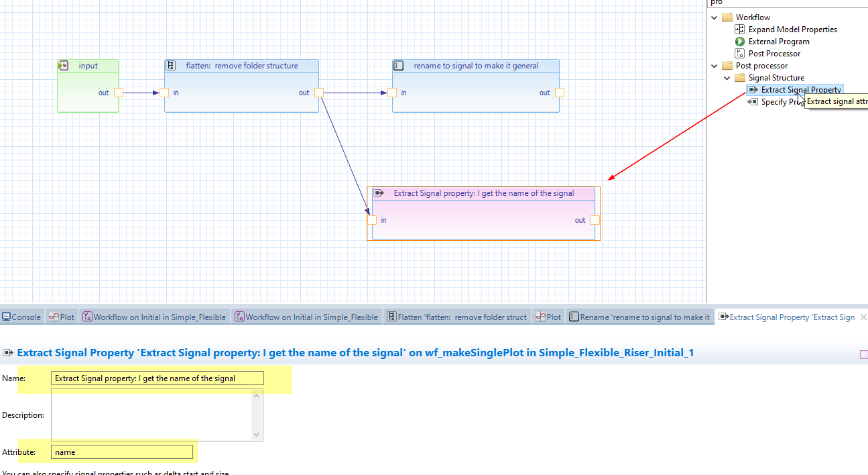The image size is (868, 475).
Task: Switch to the Console tab
Action: click(x=21, y=317)
